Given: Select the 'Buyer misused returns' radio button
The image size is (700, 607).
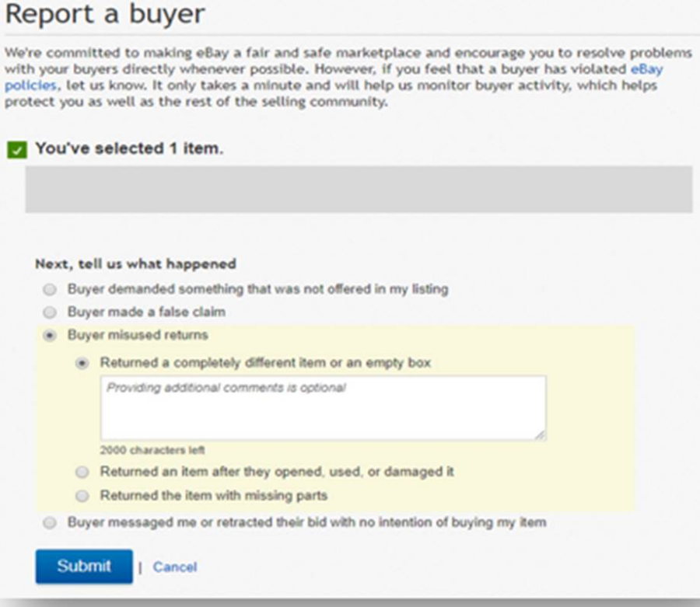Looking at the screenshot, I should (50, 336).
